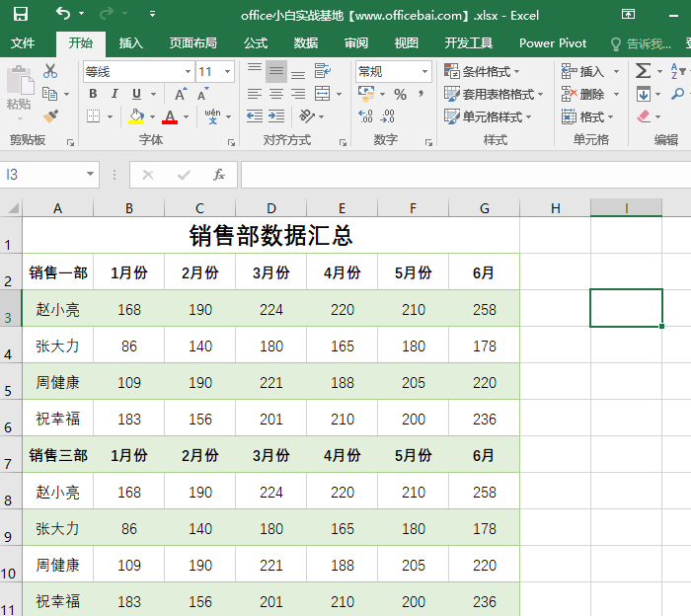Screen dimensions: 691x616
Task: Switch to the 页面布局 tab
Action: (193, 43)
